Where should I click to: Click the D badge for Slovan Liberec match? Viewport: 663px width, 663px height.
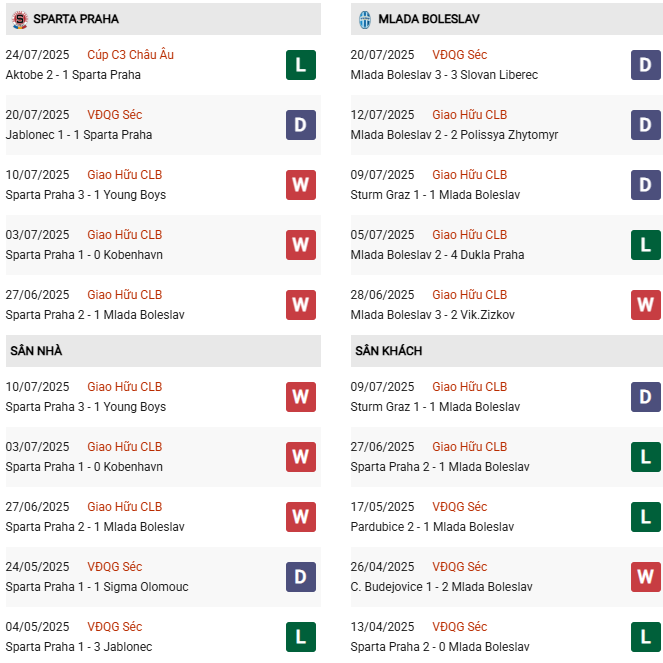pyautogui.click(x=646, y=65)
